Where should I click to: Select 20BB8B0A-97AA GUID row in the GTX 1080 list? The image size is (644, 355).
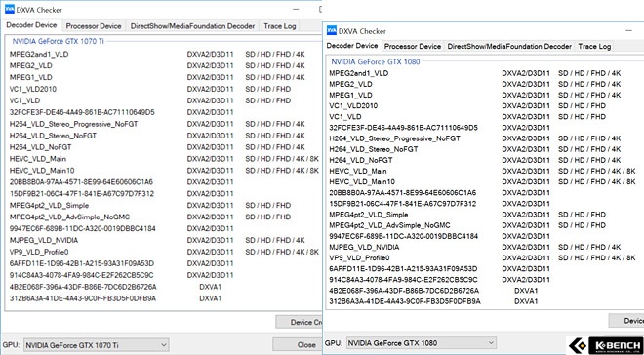coord(483,192)
